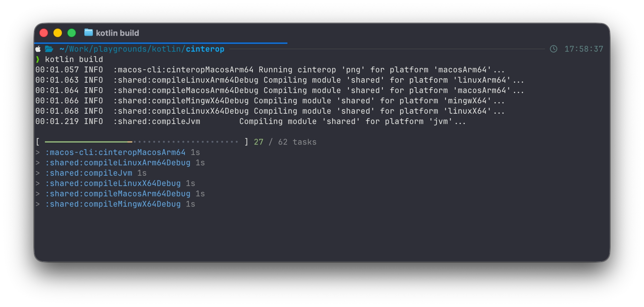Click the cinterop directory in the path

pyautogui.click(x=205, y=49)
